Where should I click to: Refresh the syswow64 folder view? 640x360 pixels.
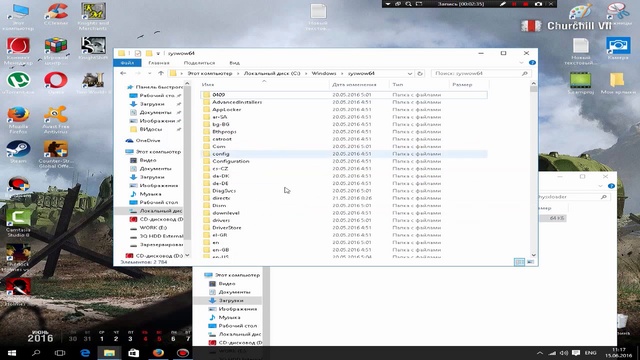click(420, 73)
